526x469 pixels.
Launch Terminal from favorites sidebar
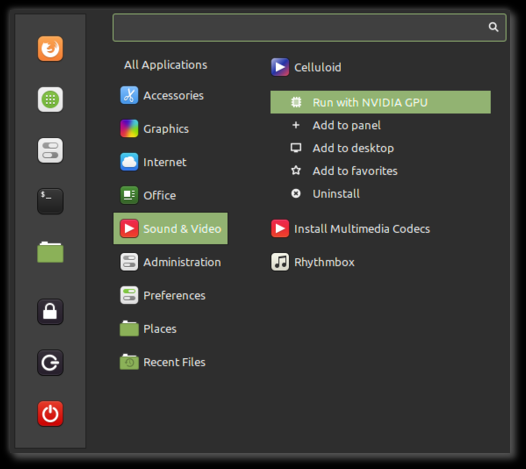tap(50, 201)
